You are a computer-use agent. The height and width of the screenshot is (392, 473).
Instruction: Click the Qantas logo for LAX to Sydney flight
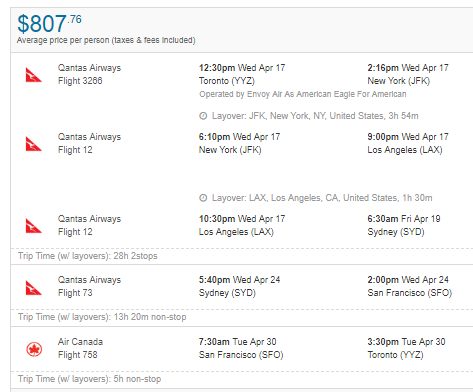coord(34,226)
